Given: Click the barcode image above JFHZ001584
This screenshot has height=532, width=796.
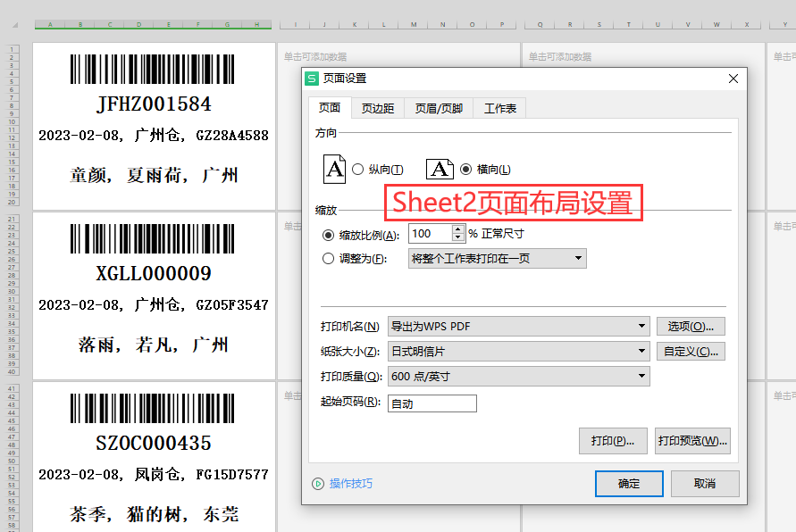Looking at the screenshot, I should 152,69.
